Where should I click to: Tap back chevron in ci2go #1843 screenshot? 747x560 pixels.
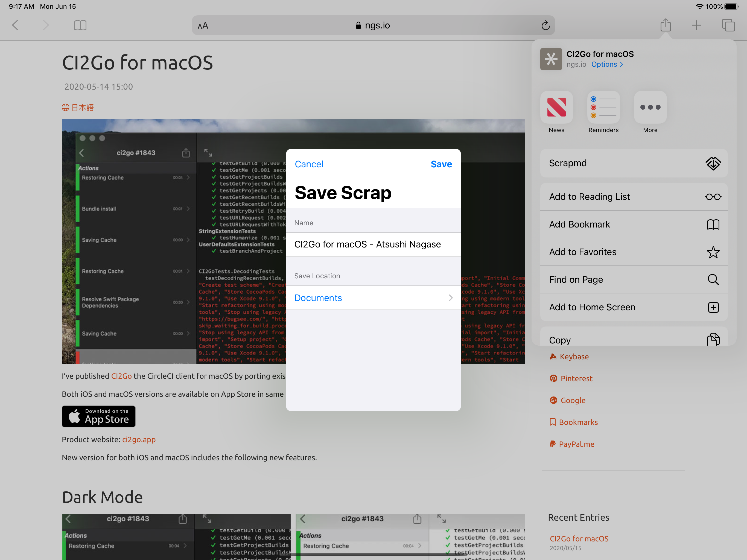[x=81, y=153]
